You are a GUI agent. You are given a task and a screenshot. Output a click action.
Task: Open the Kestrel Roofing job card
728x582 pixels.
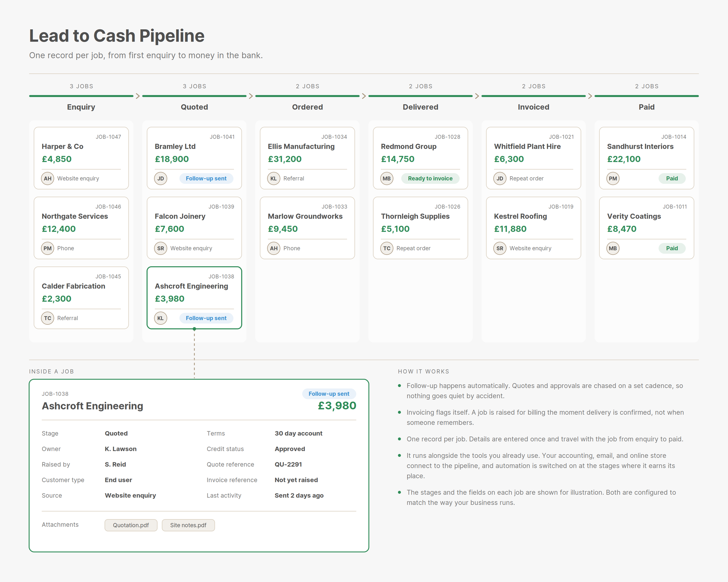[533, 228]
